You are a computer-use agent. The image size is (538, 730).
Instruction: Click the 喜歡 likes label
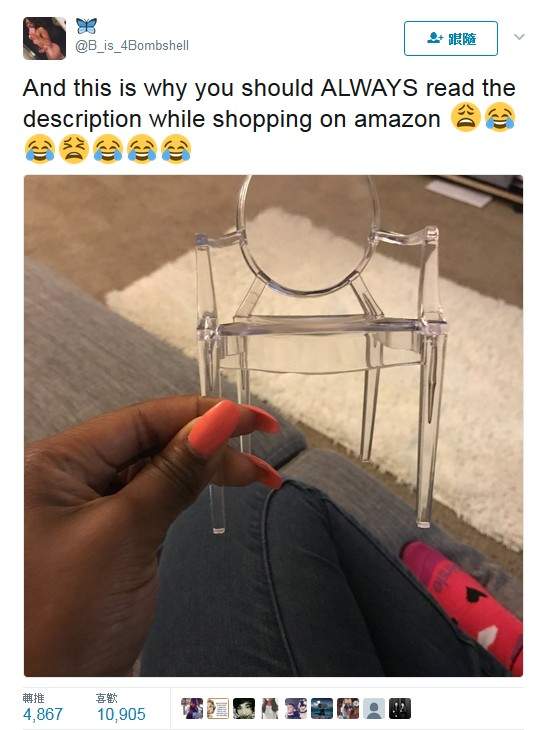click(x=107, y=697)
